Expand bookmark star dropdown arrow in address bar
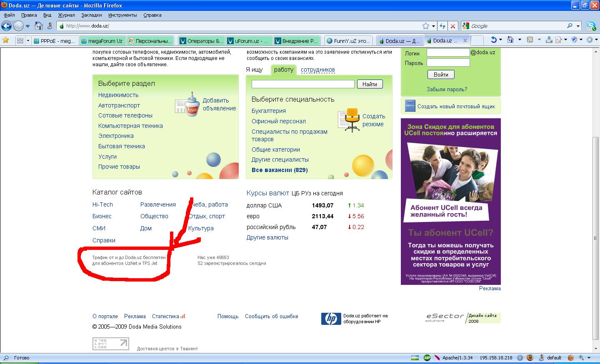 click(x=433, y=26)
